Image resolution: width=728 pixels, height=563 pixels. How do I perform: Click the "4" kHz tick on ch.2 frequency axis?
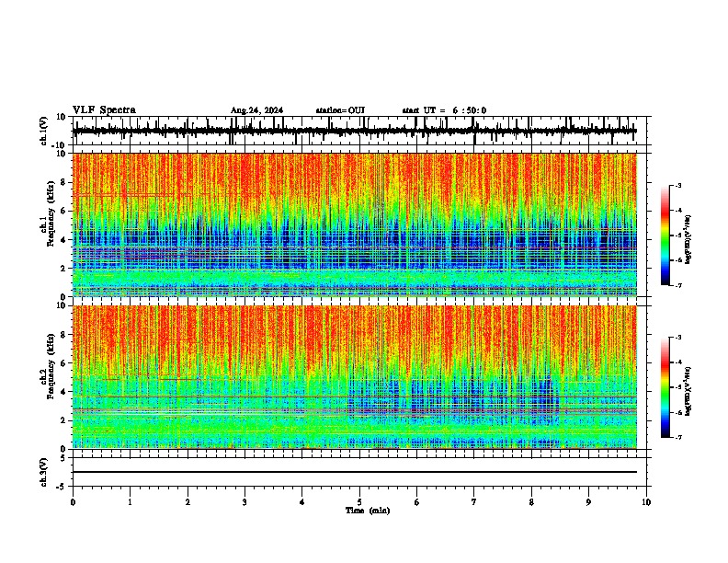point(64,392)
